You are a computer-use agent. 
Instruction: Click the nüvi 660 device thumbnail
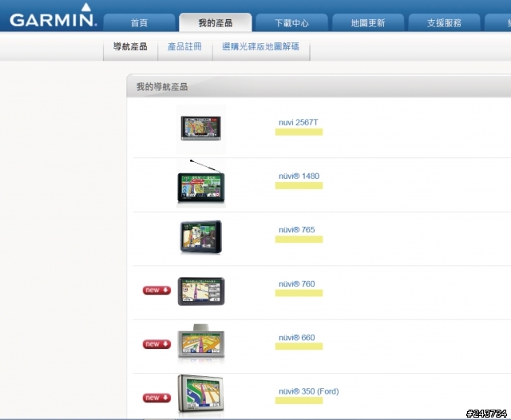(201, 343)
